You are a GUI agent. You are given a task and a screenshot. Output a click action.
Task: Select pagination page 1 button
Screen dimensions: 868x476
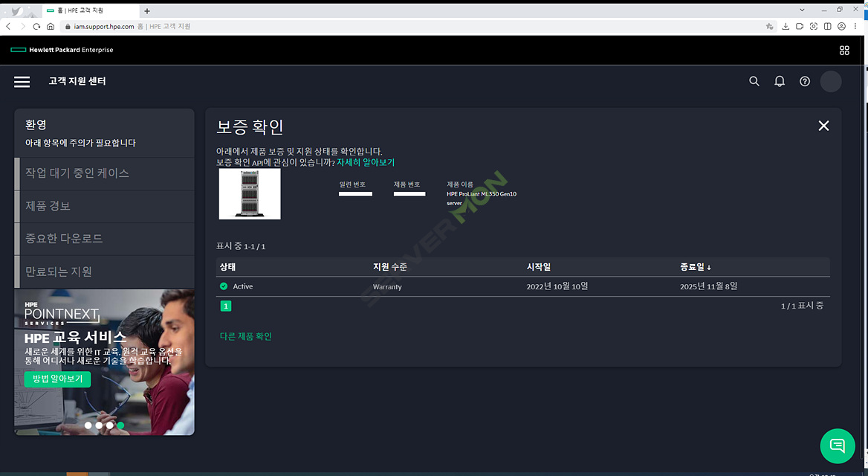tap(226, 306)
